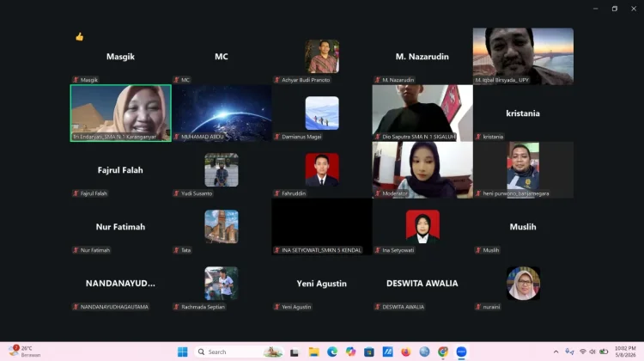Restore down the Zoom meeting window
Image resolution: width=644 pixels, height=361 pixels.
tap(615, 9)
